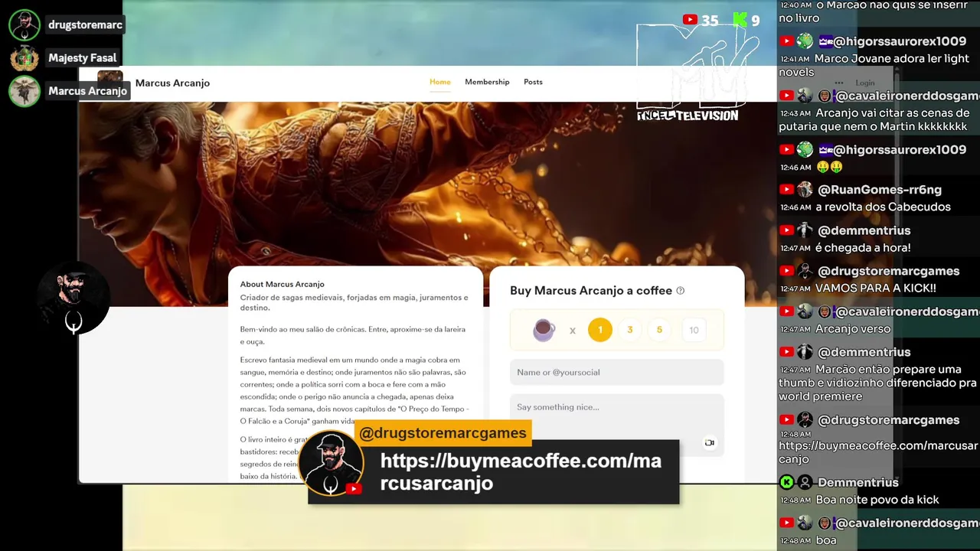Click the Say something nice message box

(617, 425)
